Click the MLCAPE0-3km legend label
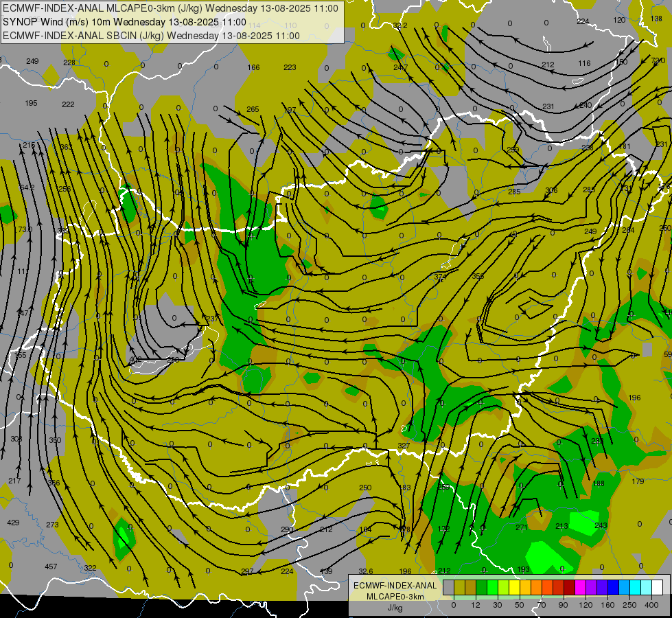The image size is (672, 618). click(x=395, y=597)
